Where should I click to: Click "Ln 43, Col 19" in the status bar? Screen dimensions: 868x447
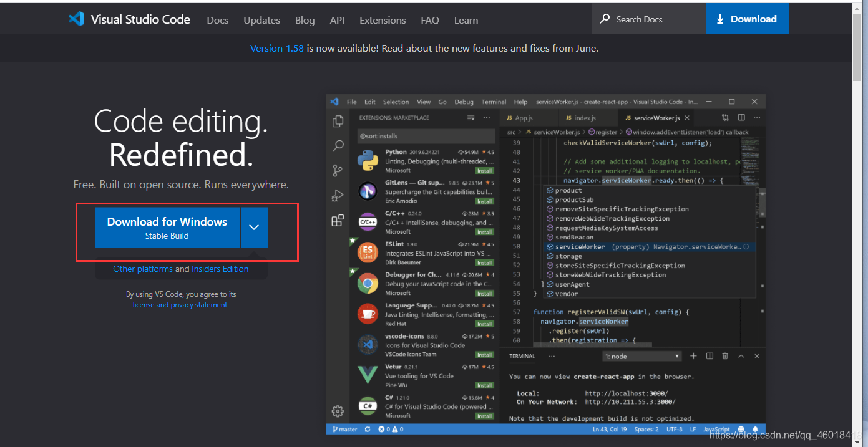pyautogui.click(x=610, y=429)
